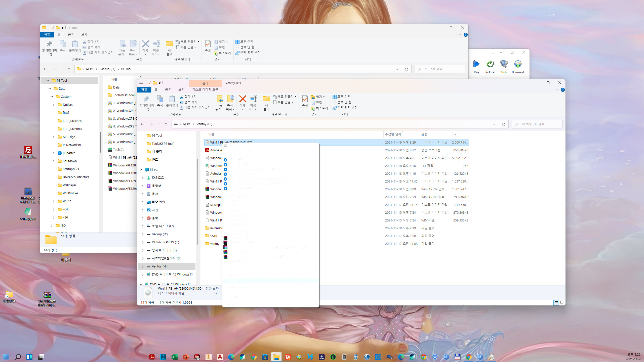Expand Backup (D:) in navigation tree
The height and width of the screenshot is (362, 644).
143,234
